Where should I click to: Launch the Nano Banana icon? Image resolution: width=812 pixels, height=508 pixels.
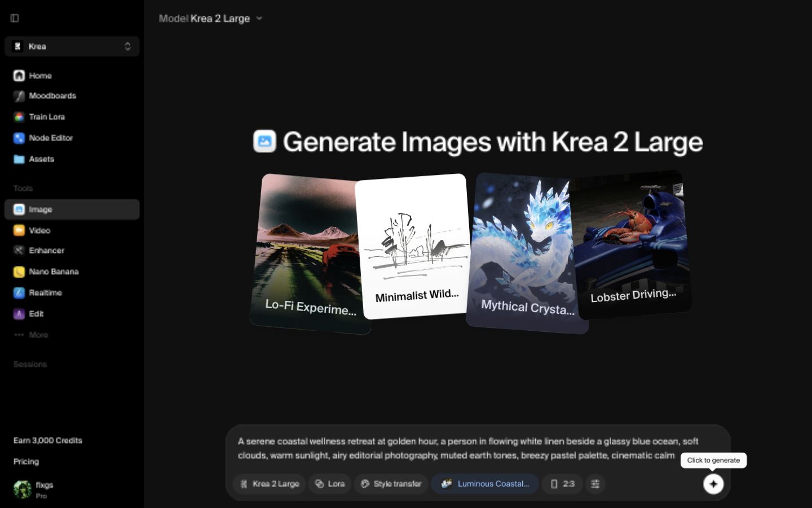coord(19,271)
